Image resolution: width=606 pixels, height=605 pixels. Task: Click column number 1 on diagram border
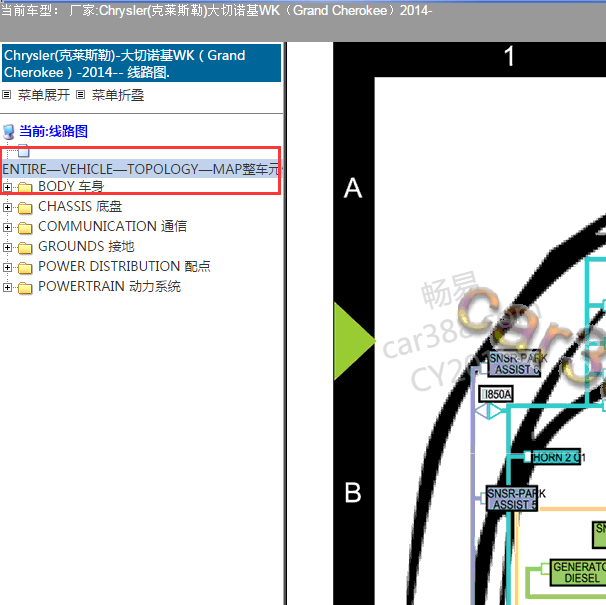[509, 56]
